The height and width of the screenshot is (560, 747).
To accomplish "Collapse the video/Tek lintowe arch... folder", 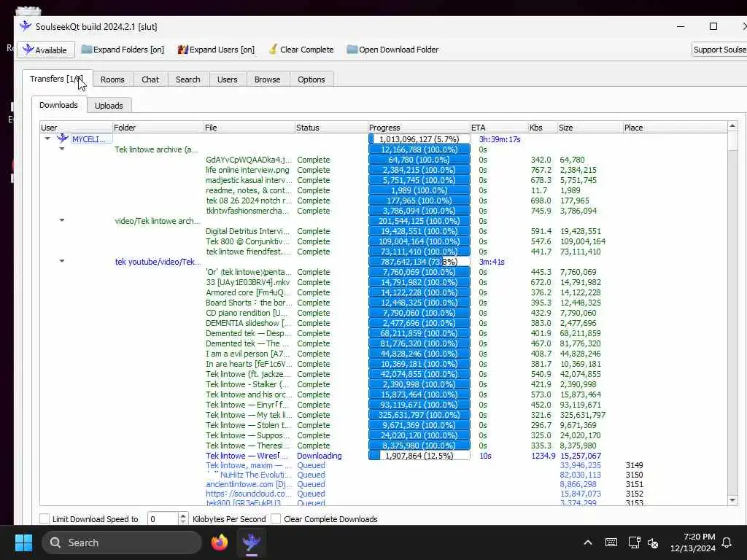I will click(x=62, y=220).
